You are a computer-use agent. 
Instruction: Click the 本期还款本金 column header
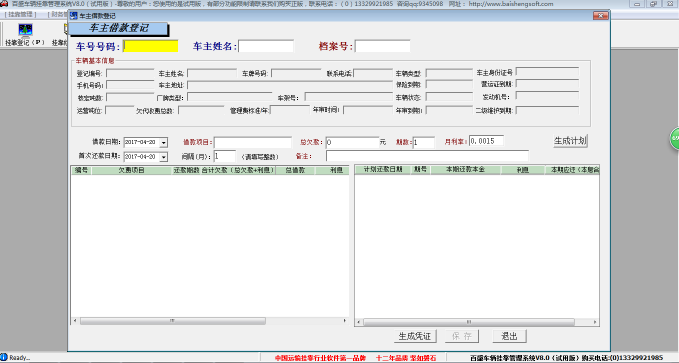coord(466,169)
